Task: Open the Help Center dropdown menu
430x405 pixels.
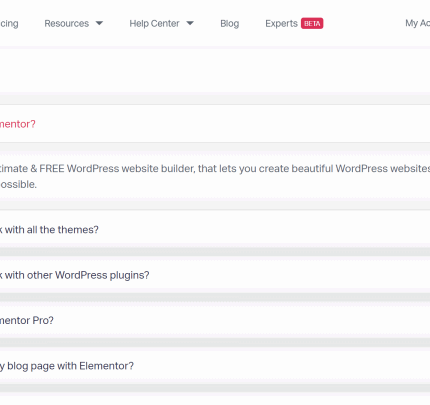Action: click(x=161, y=23)
